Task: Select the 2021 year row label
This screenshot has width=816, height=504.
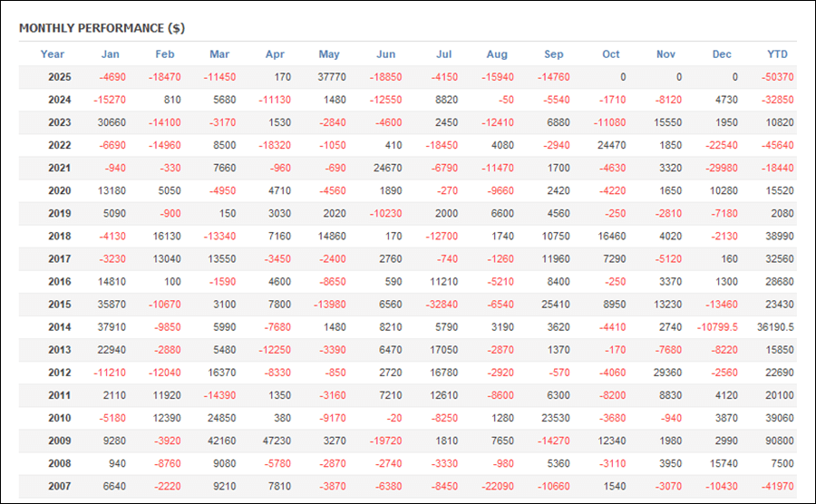Action: tap(59, 168)
